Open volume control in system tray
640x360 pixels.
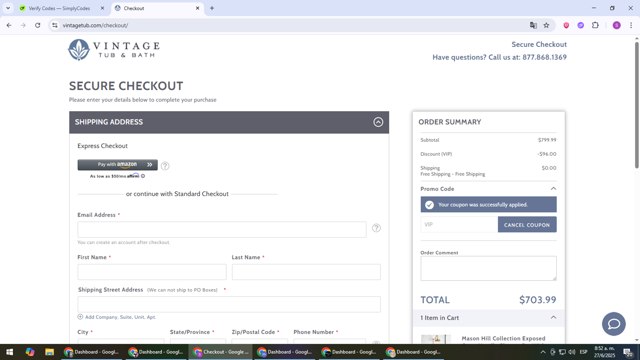(572, 352)
